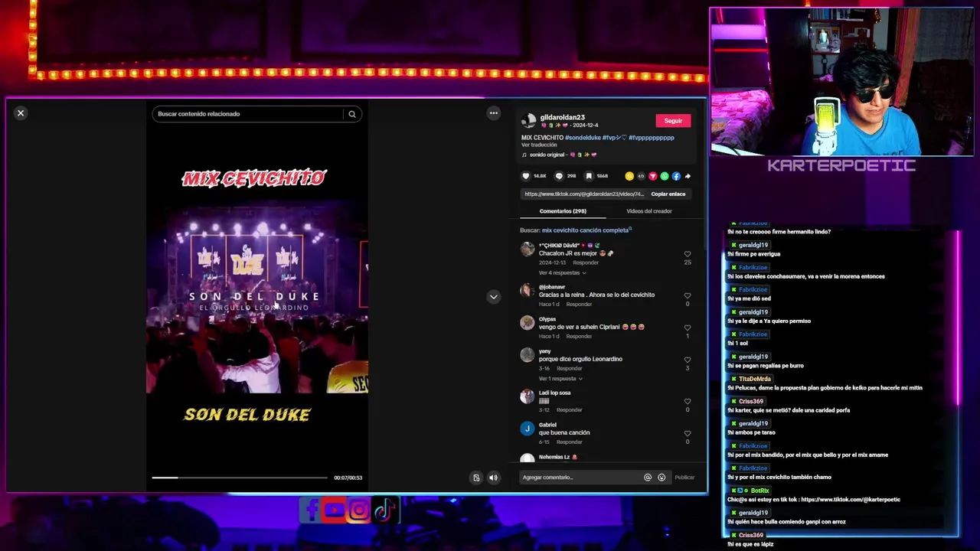
Task: Like the video with heart icon 14.8K
Action: coord(526,176)
